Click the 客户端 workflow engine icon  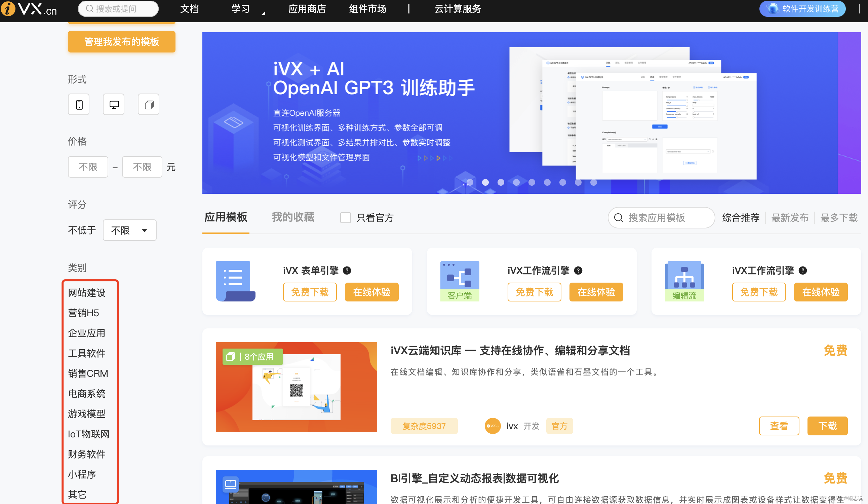click(460, 281)
